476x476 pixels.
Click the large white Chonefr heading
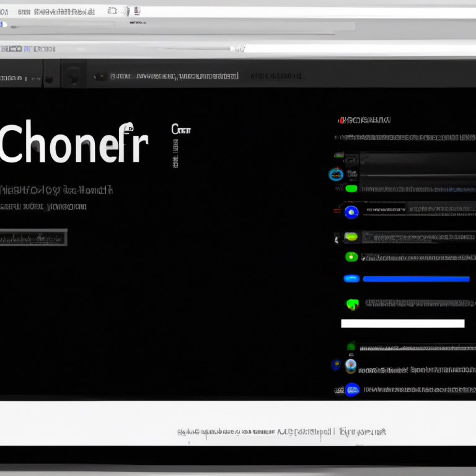pyautogui.click(x=74, y=143)
